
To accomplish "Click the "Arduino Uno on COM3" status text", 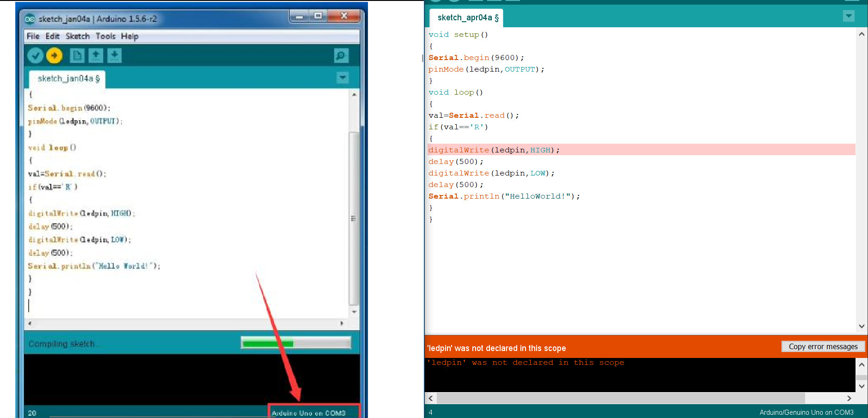I will tap(308, 413).
